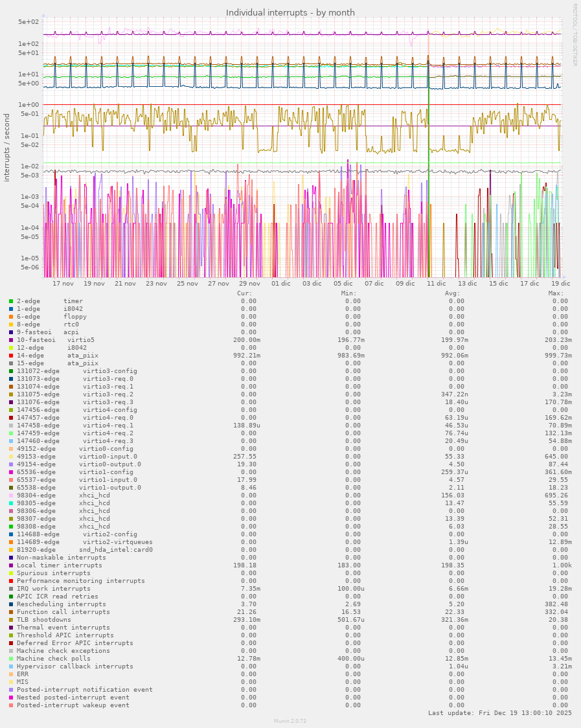Image resolution: width=581 pixels, height=728 pixels.
Task: Click the 'Cur:' column header
Action: 245,293
